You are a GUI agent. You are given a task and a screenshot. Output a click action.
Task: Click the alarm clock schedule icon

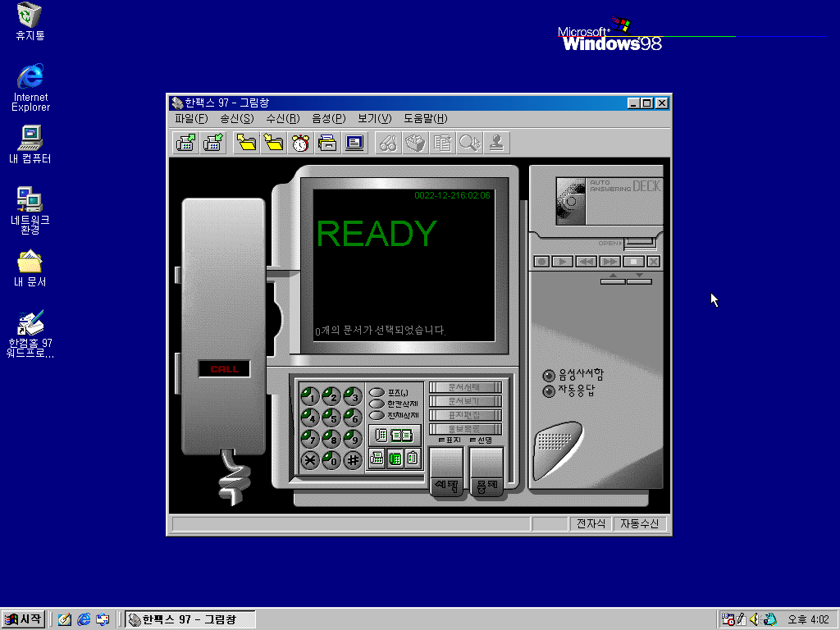tap(300, 143)
